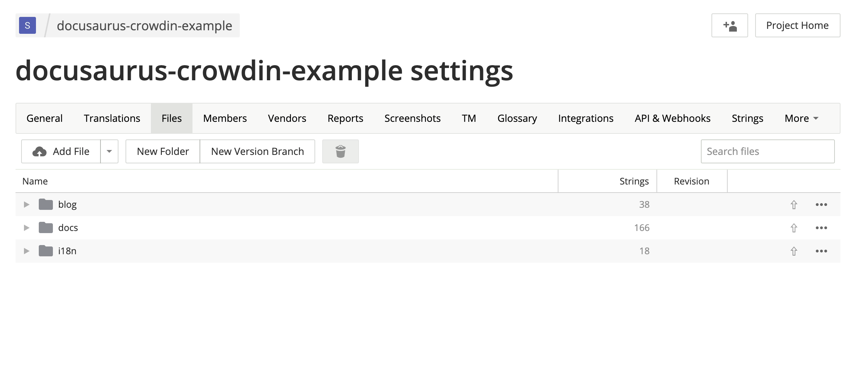This screenshot has width=868, height=369.
Task: Click the upload arrow on the docs row
Action: click(794, 227)
